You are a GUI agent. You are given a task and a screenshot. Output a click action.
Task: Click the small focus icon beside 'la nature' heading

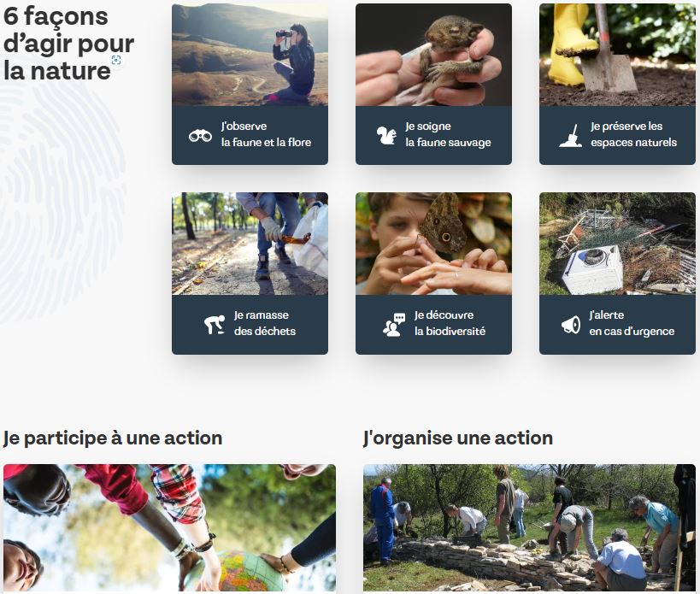point(116,60)
